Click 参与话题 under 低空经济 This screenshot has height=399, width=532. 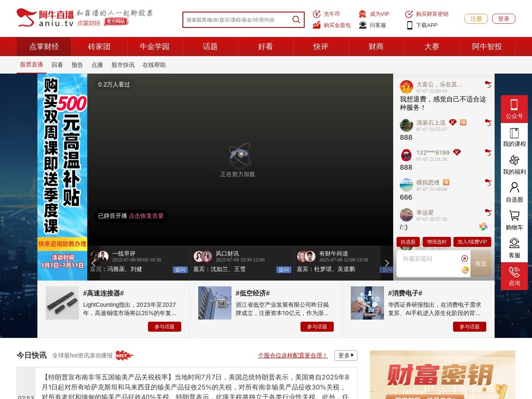pyautogui.click(x=317, y=327)
